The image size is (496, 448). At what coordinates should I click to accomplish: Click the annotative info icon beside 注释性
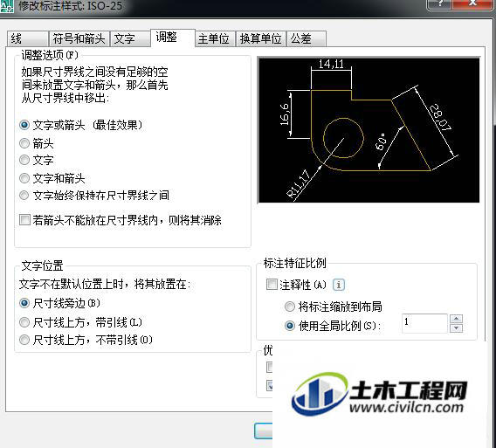pyautogui.click(x=339, y=285)
